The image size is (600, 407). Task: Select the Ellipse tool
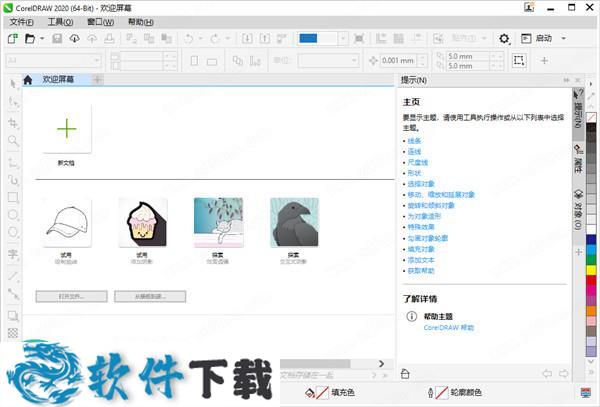click(13, 215)
